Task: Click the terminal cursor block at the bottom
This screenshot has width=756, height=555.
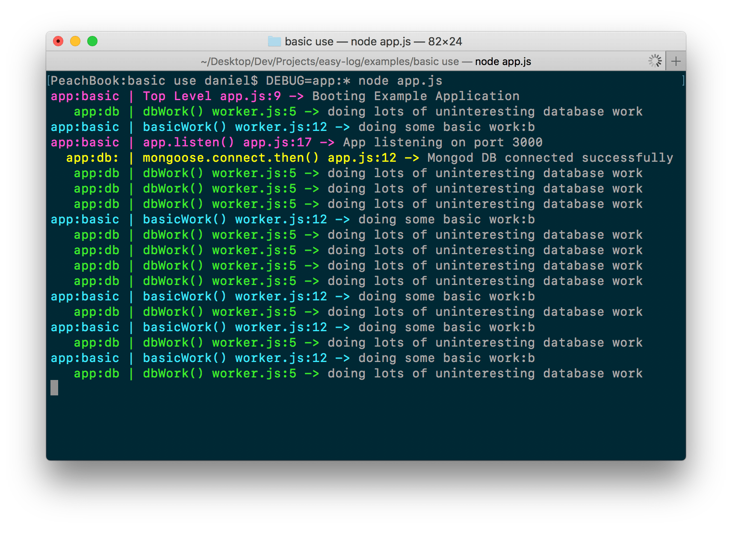Action: tap(54, 388)
